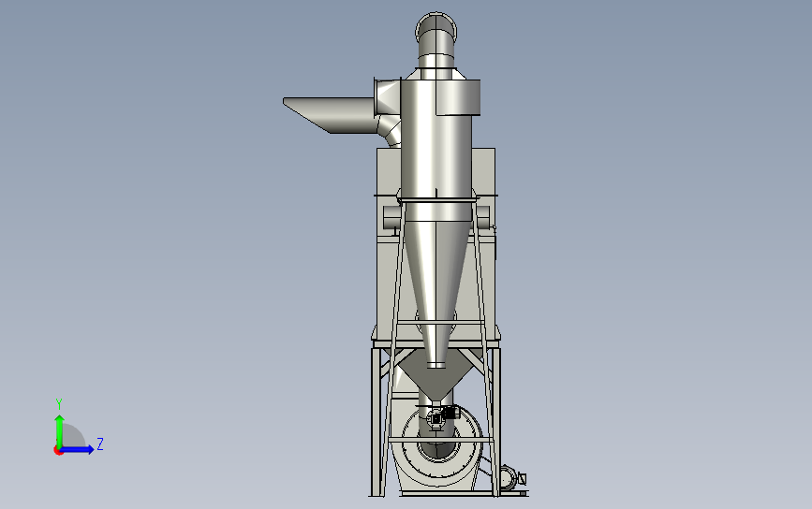Select the top elbow outlet pipe
The image size is (812, 509).
[436, 41]
